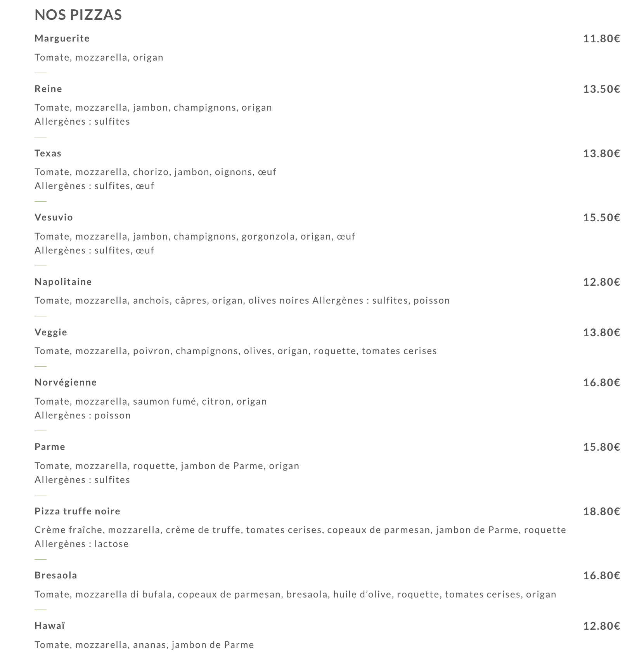Screen dimensions: 644x660
Task: Choose the Veggie pizza name
Action: (x=51, y=332)
